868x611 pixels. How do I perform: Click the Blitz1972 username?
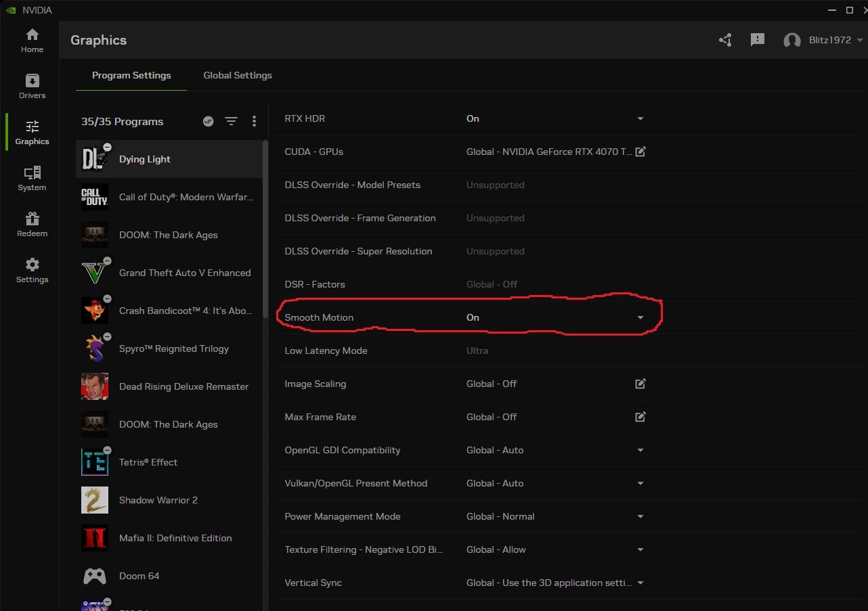tap(830, 40)
